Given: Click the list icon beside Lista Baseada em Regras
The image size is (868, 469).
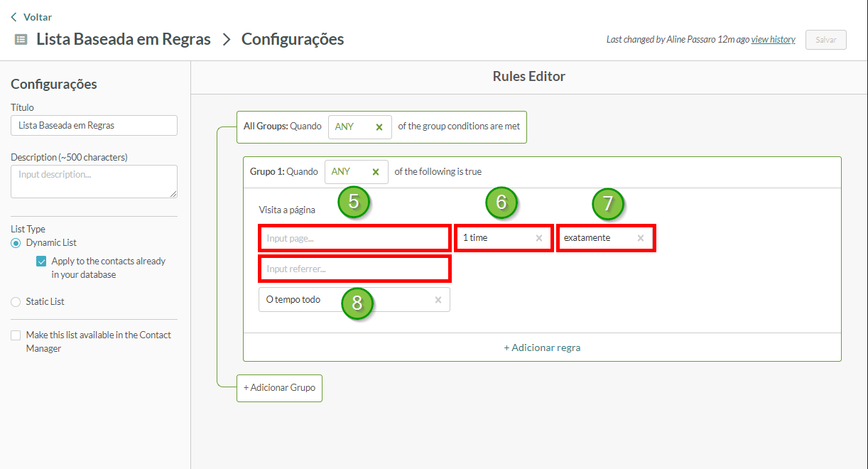Looking at the screenshot, I should pos(21,39).
